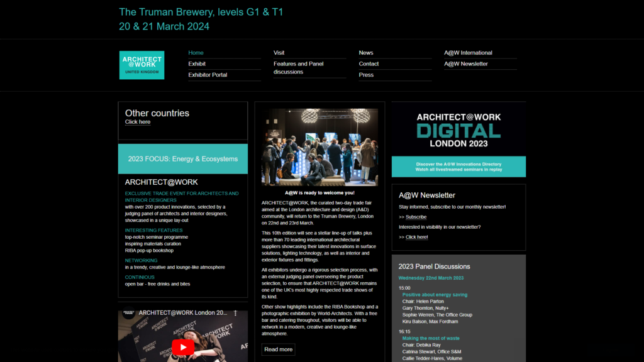Open A@W International link
Screen dimensions: 644x362
pos(468,53)
